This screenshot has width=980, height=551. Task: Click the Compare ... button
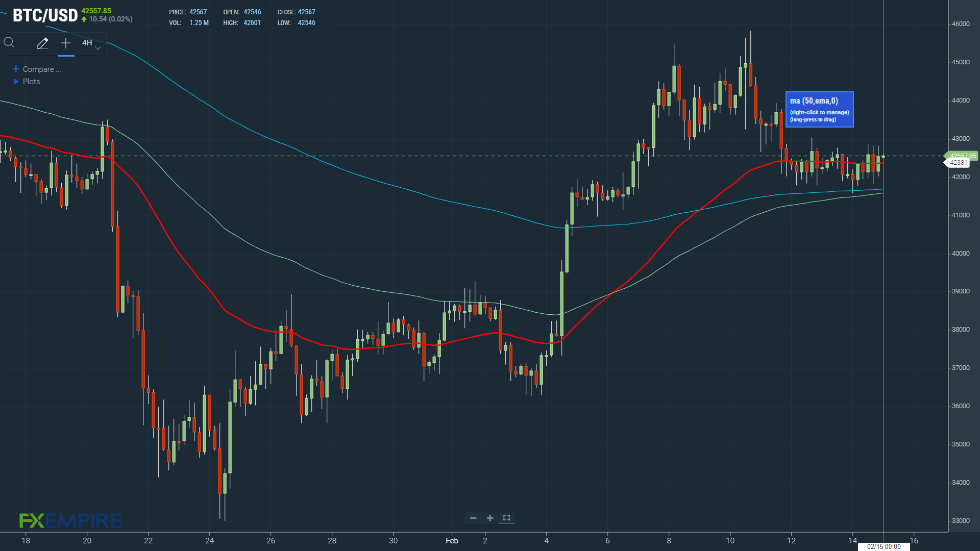[37, 69]
